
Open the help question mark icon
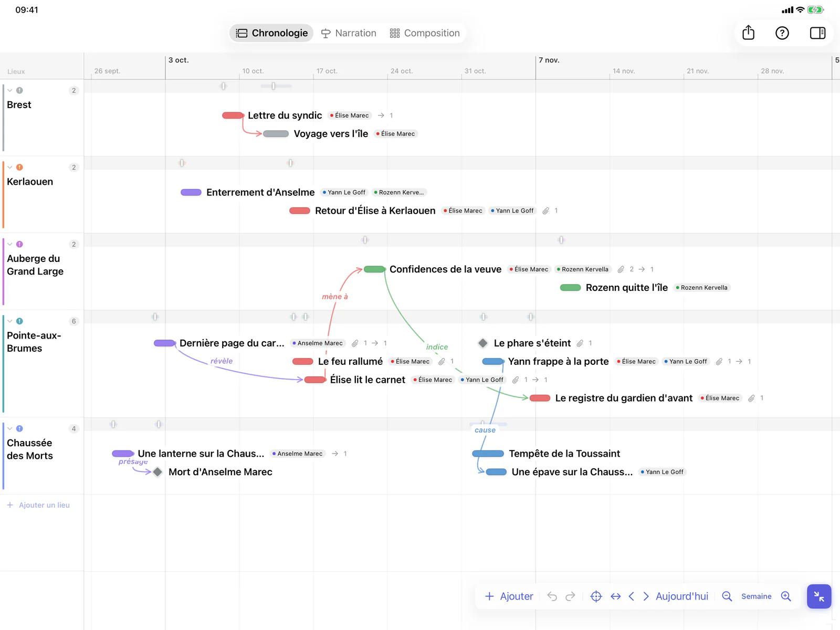click(782, 33)
